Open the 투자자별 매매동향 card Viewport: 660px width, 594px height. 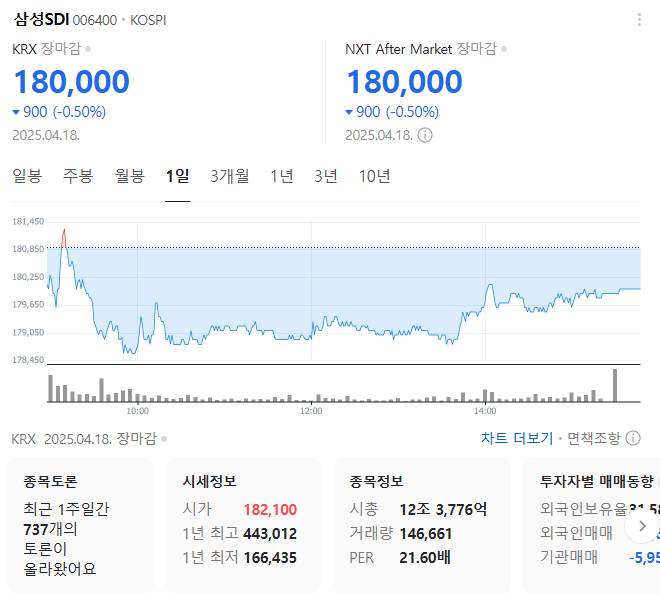tap(591, 525)
